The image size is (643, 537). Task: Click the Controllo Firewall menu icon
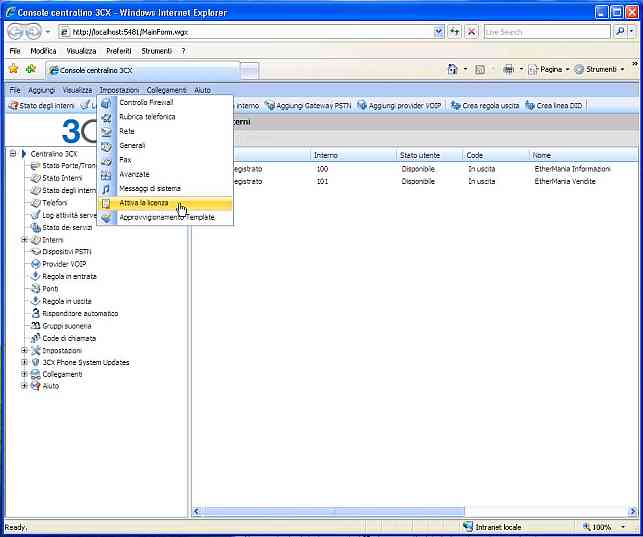click(106, 103)
